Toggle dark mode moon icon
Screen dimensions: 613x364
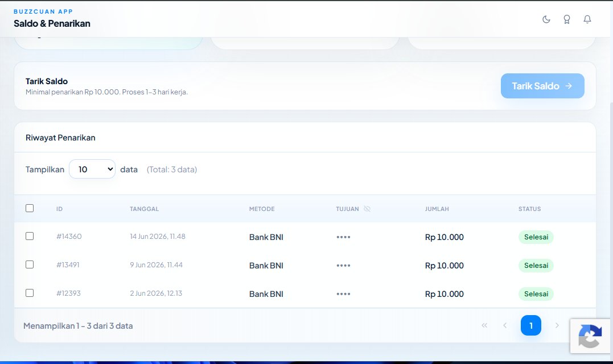tap(546, 19)
